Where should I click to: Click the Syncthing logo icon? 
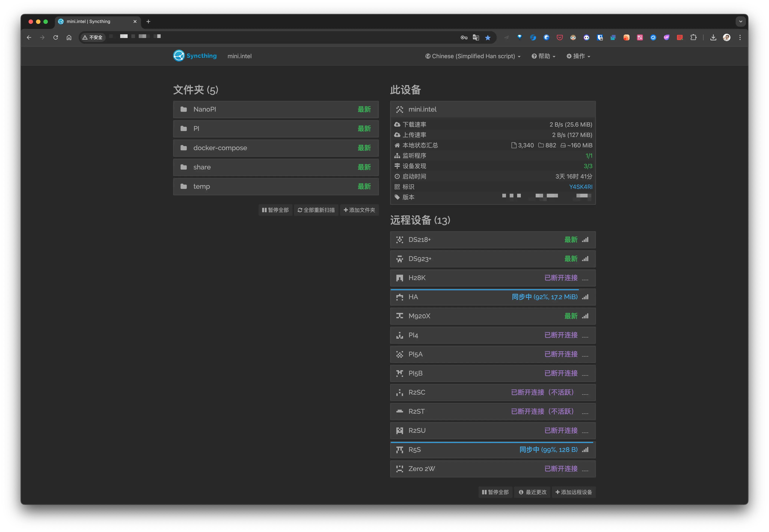pyautogui.click(x=179, y=56)
